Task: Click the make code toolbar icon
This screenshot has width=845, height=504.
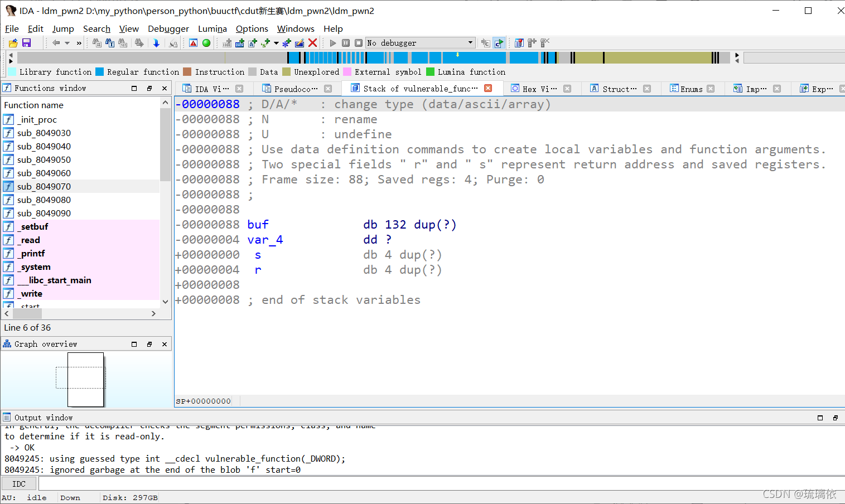Action: tap(227, 43)
